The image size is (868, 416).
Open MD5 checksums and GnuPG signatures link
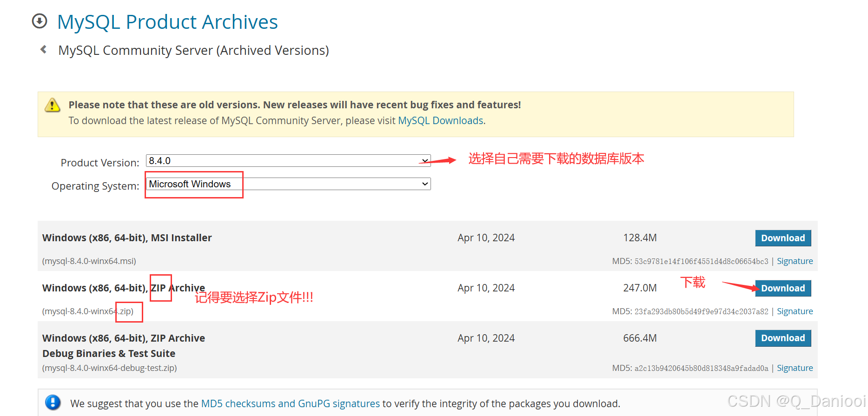(291, 403)
